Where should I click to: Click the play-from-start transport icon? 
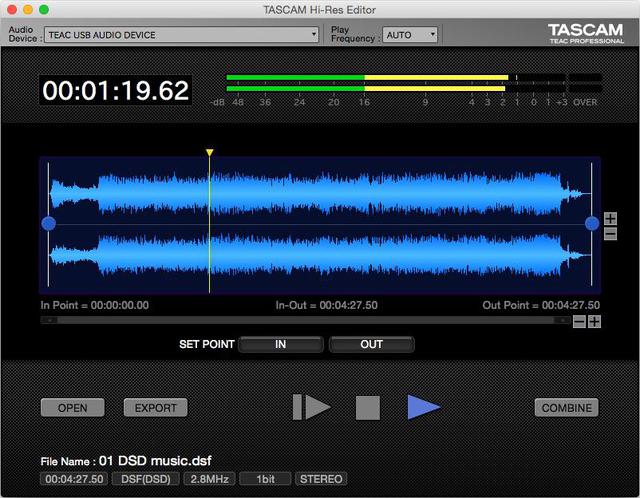pos(312,407)
